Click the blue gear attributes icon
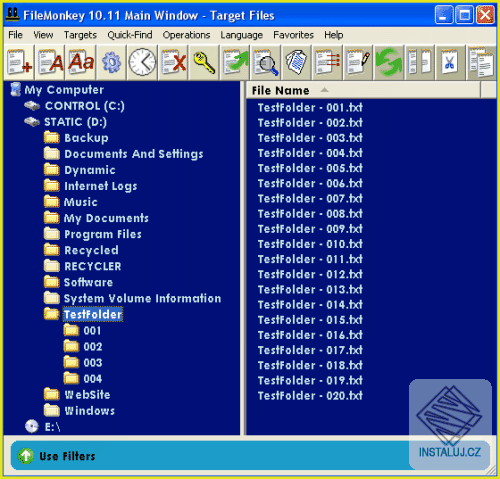 [x=112, y=62]
